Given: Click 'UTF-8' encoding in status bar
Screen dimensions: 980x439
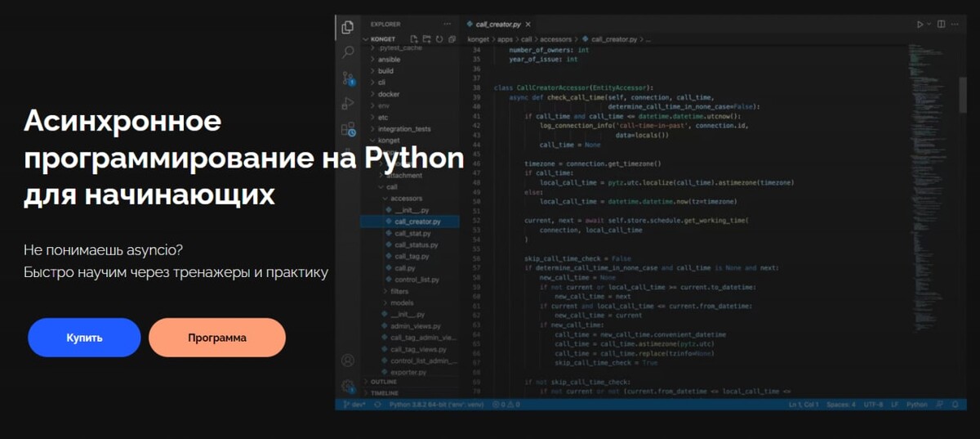Looking at the screenshot, I should [873, 405].
